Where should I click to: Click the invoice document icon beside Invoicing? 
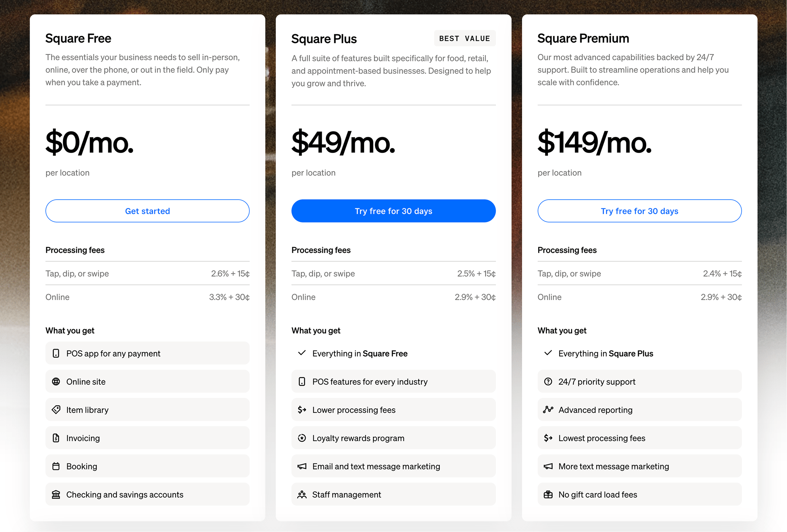tap(56, 438)
